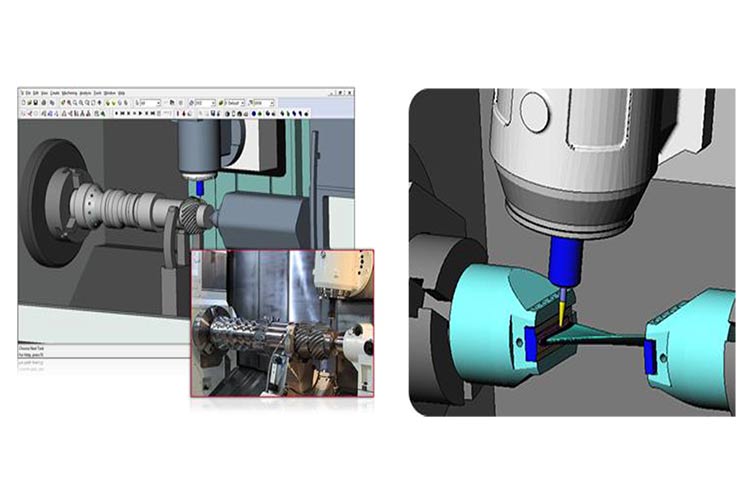The height and width of the screenshot is (500, 750).
Task: Play the machining simulation
Action: point(140,113)
